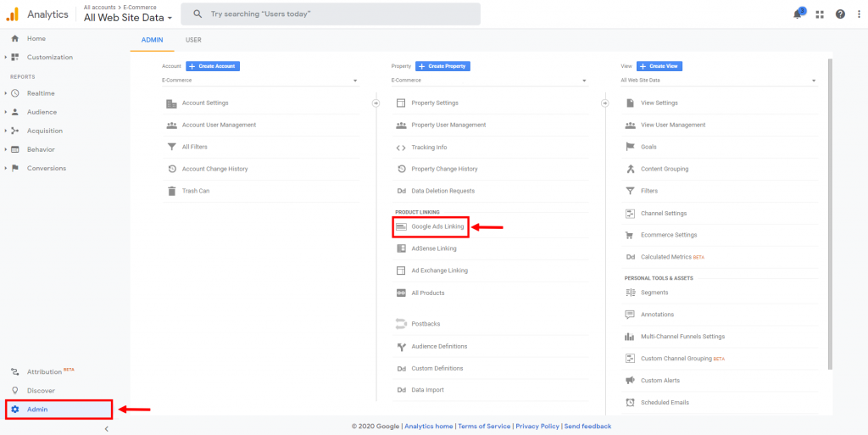Click the Create View button
This screenshot has width=868, height=435.
click(659, 66)
